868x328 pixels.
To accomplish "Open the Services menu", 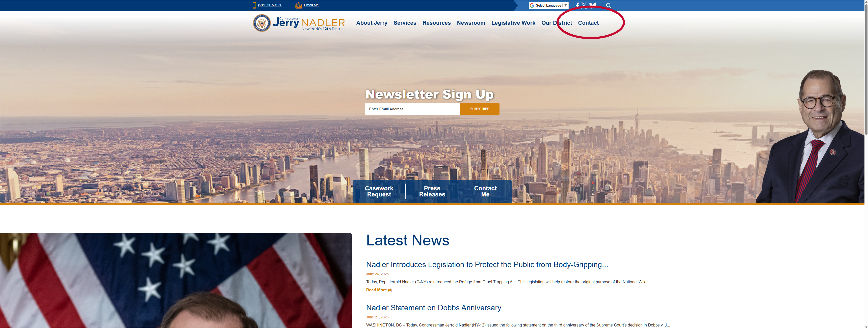I will tap(405, 23).
